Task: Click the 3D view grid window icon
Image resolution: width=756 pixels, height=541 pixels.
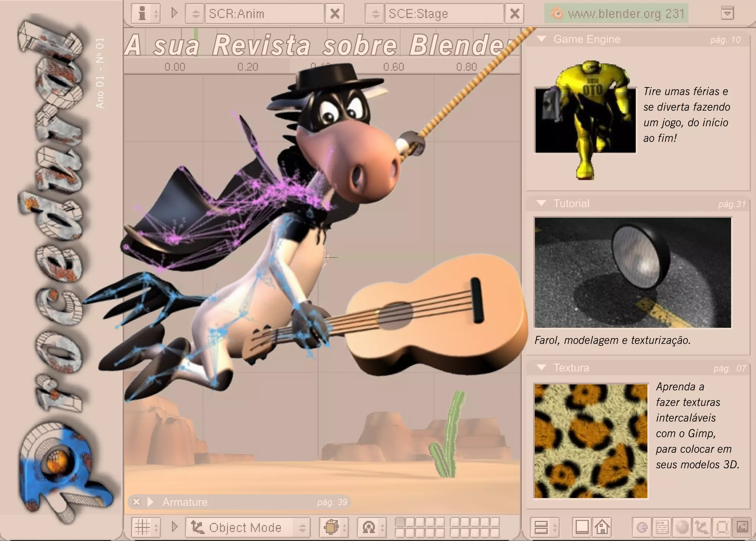Action: click(142, 527)
